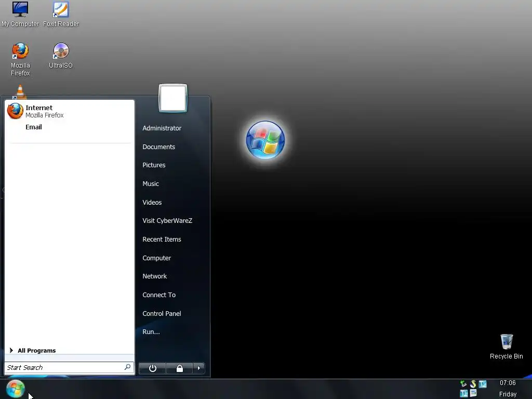Image resolution: width=532 pixels, height=399 pixels.
Task: Click the taskbar clock showing 07:06
Action: pyautogui.click(x=508, y=383)
